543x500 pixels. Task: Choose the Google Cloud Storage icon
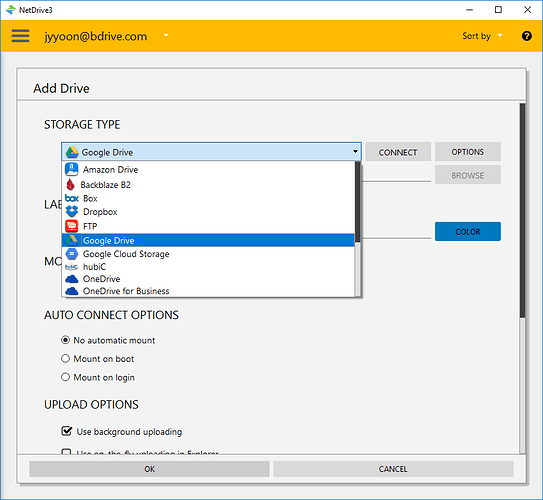72,254
